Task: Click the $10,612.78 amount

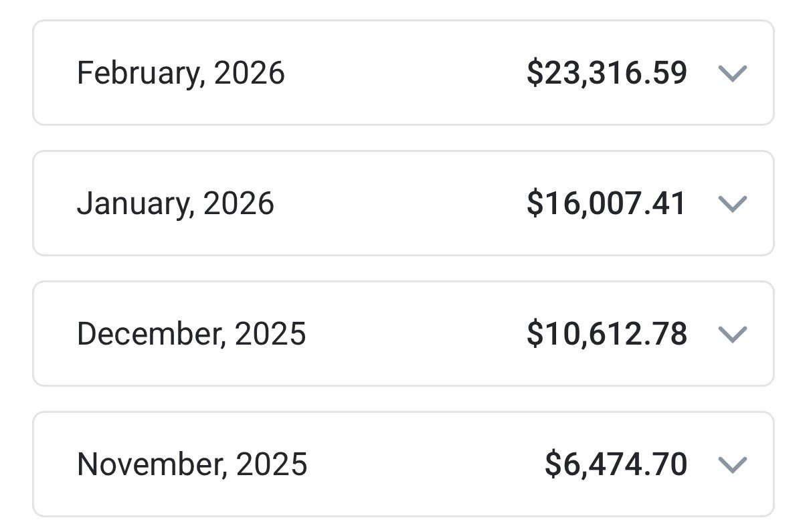Action: click(607, 334)
